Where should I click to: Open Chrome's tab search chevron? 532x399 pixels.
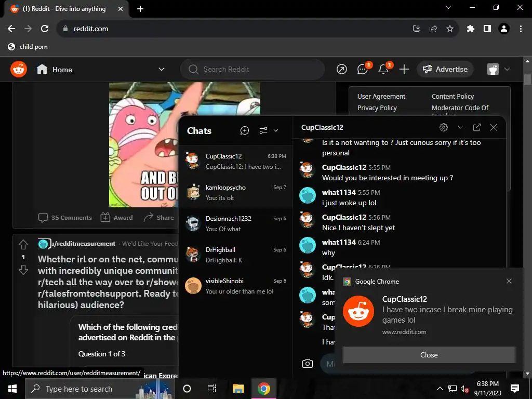tap(448, 7)
